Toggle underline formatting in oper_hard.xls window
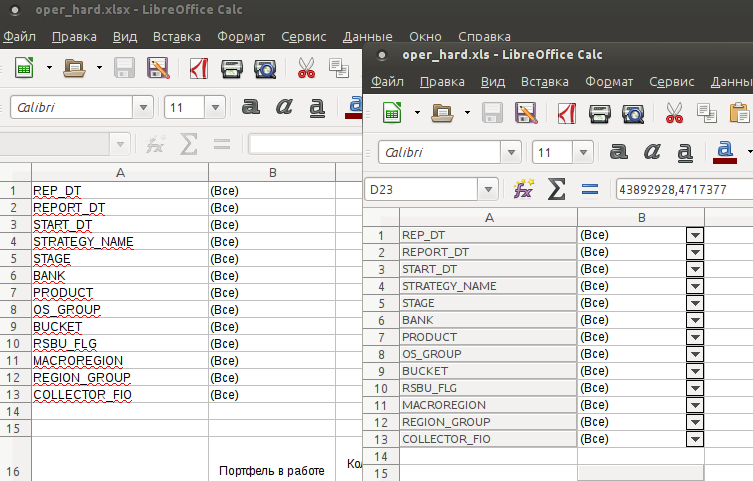This screenshot has width=753, height=481. 685,152
